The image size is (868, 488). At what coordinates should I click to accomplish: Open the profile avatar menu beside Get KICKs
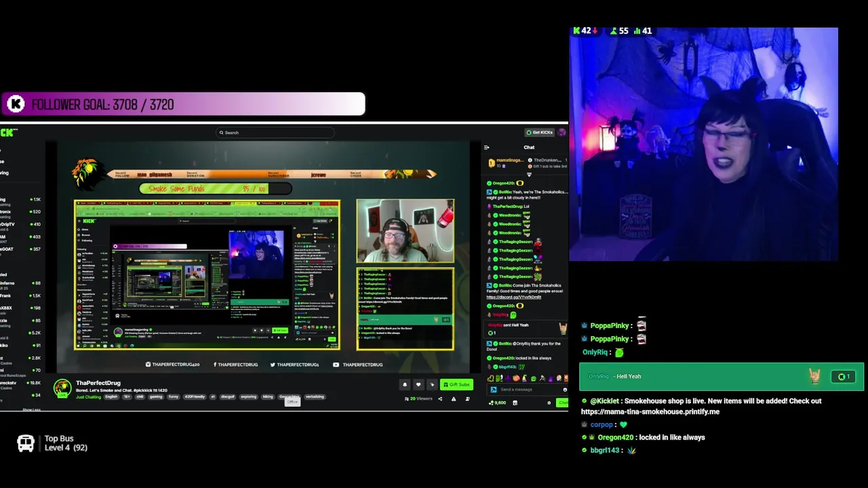coord(561,132)
